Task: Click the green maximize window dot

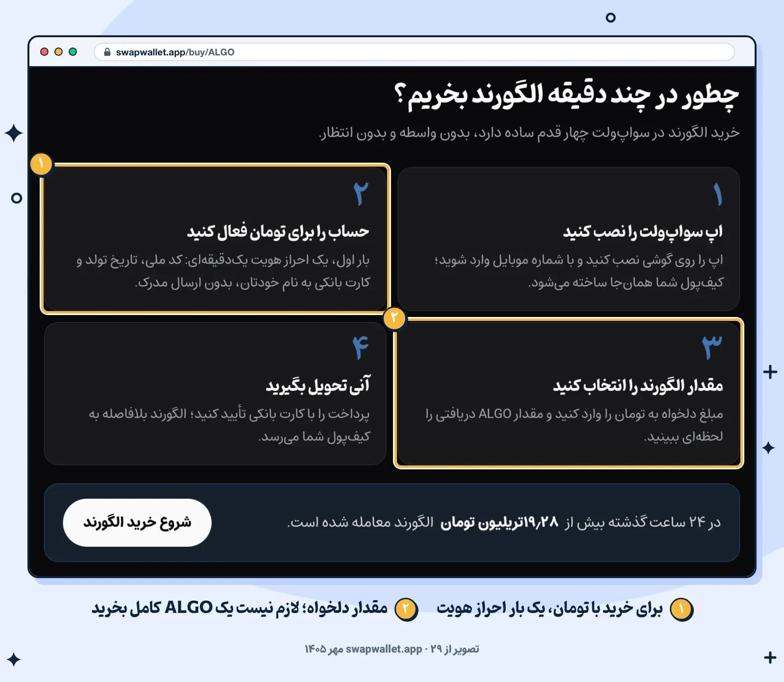Action: (73, 52)
